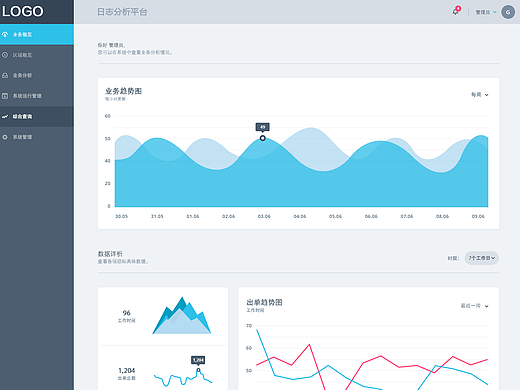520x390 pixels.
Task: Click the 49 tooltip above the area chart
Action: pyautogui.click(x=263, y=127)
